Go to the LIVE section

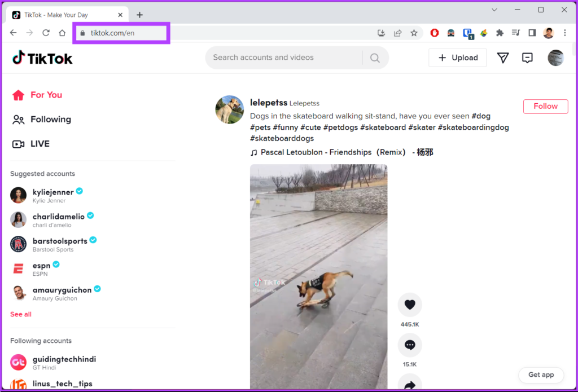(x=31, y=144)
